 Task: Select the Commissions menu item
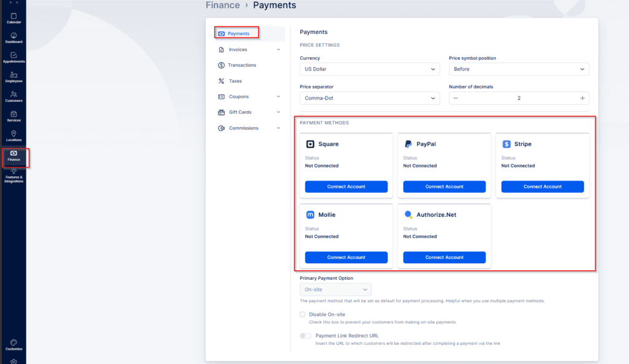[x=249, y=128]
